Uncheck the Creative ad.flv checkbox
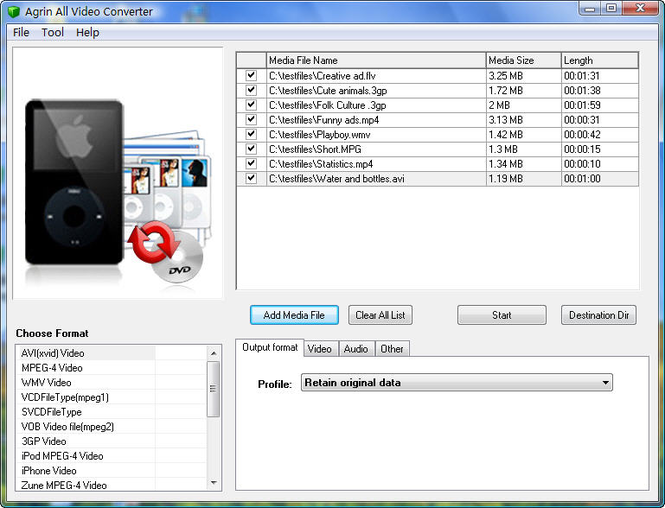The height and width of the screenshot is (508, 665). pyautogui.click(x=251, y=75)
